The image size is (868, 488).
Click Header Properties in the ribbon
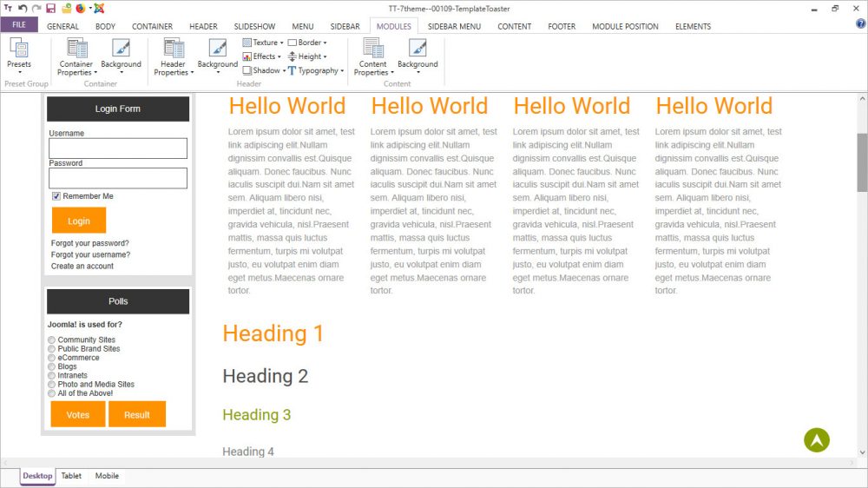tap(173, 57)
